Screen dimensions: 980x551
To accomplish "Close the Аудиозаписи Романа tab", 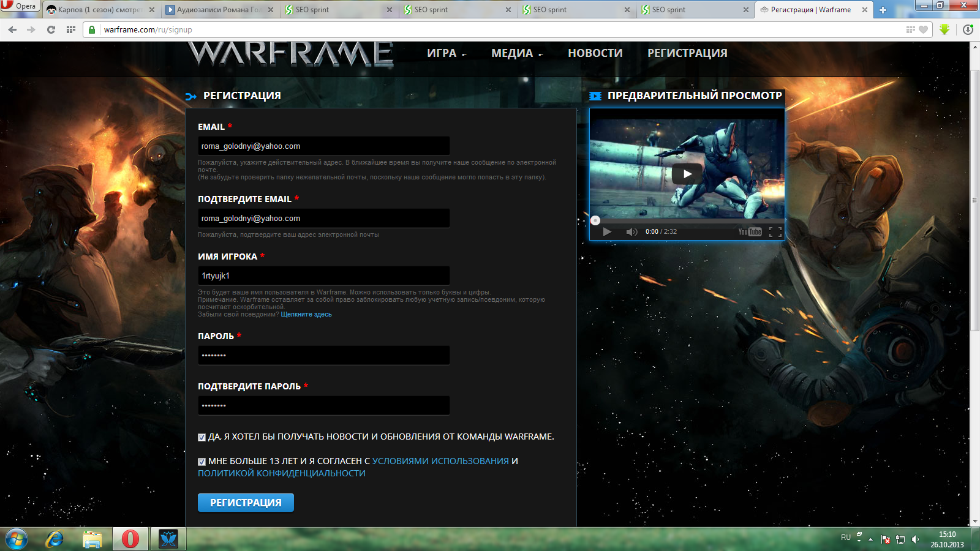I will [271, 10].
